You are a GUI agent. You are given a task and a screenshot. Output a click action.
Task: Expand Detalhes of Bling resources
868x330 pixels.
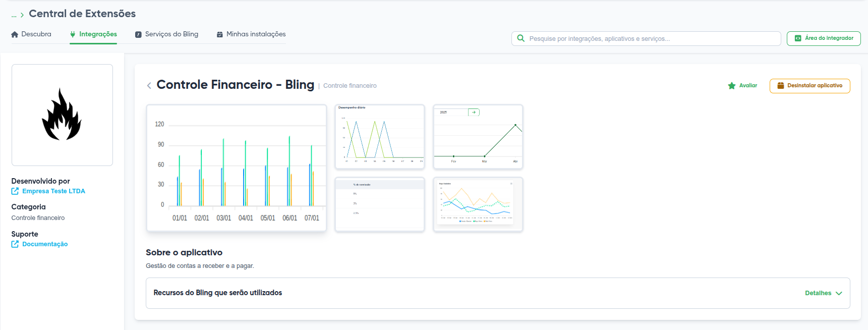(823, 293)
